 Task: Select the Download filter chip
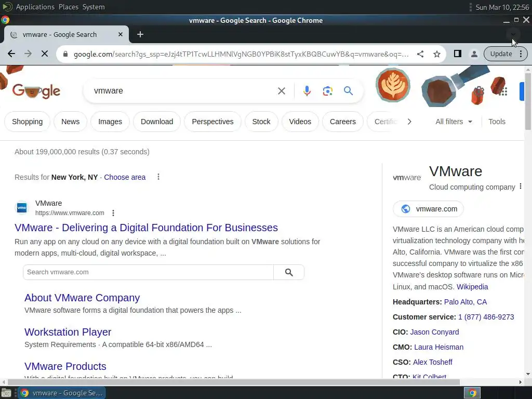(157, 122)
